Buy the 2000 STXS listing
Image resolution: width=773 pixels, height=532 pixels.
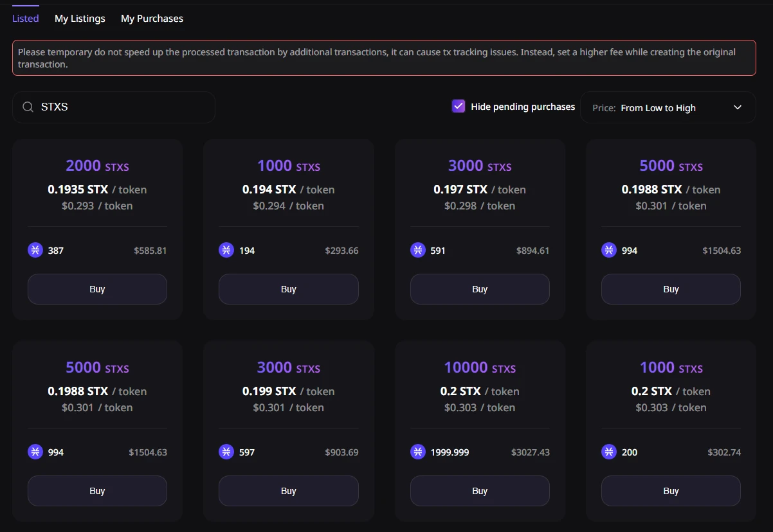click(x=97, y=289)
